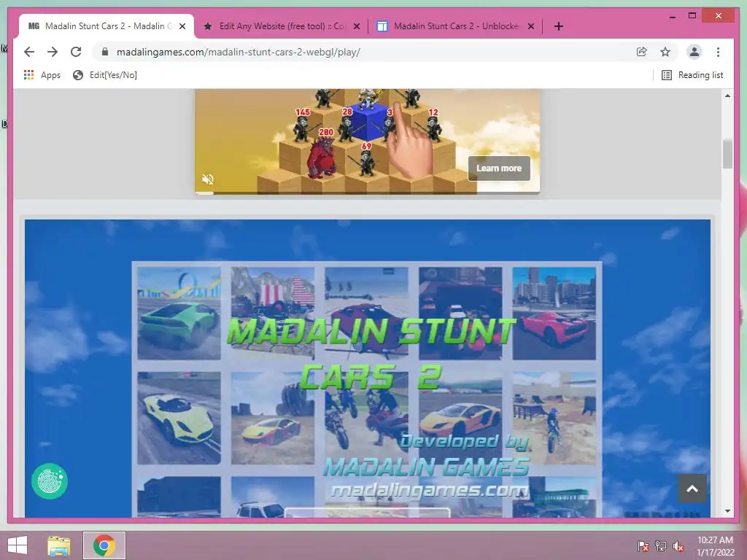This screenshot has width=747, height=560.
Task: Select yellow convertible car thumbnail
Action: pos(179,418)
